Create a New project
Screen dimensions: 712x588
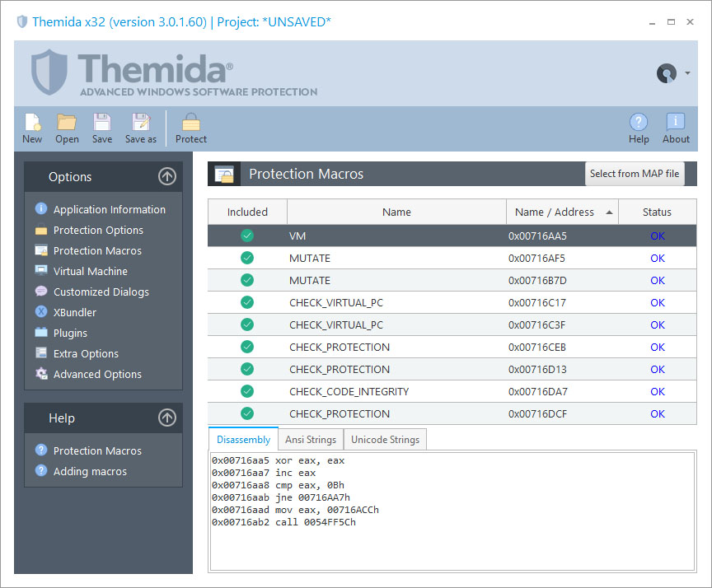pyautogui.click(x=32, y=128)
